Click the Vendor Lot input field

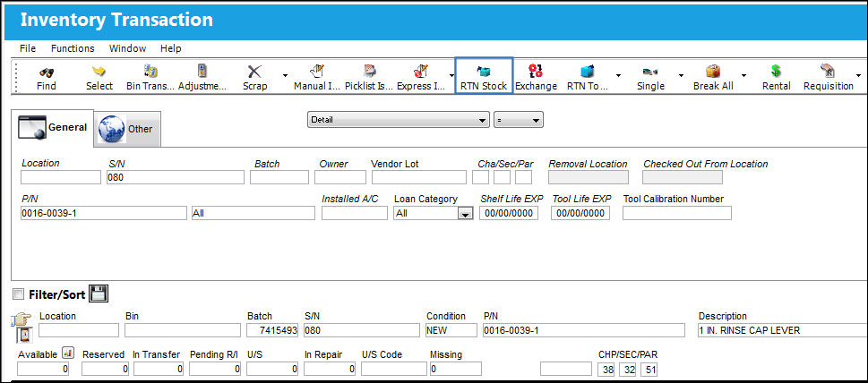(x=419, y=177)
